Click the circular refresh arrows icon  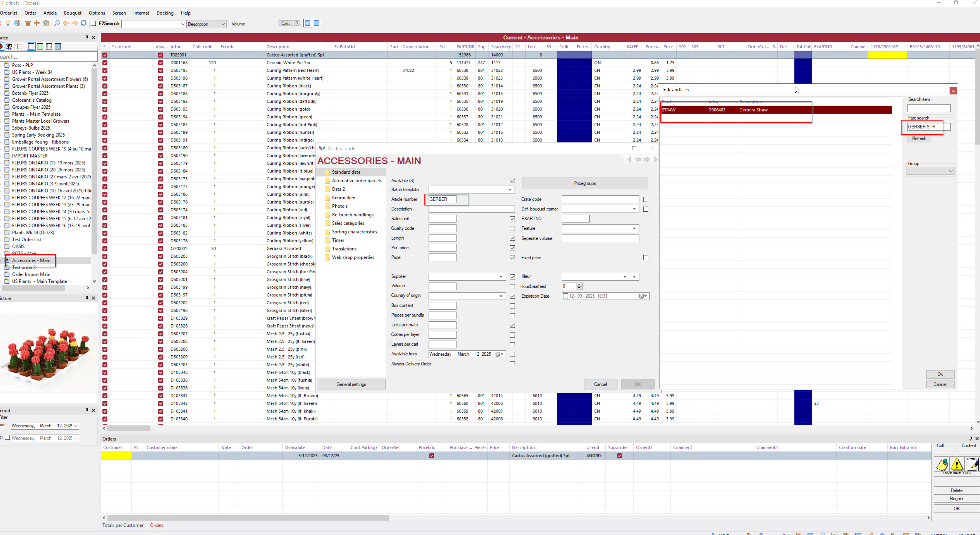point(83,23)
